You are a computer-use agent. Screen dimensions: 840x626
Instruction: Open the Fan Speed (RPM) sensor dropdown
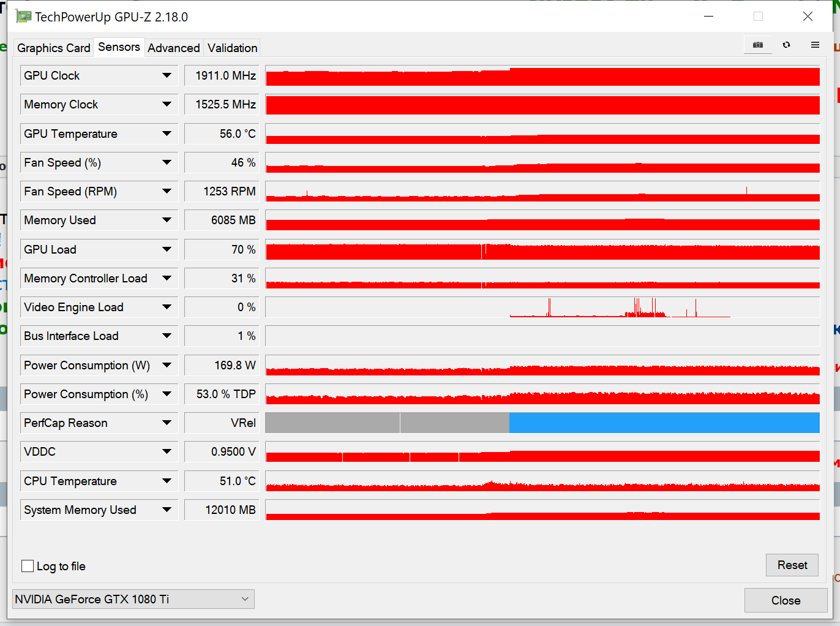[167, 191]
